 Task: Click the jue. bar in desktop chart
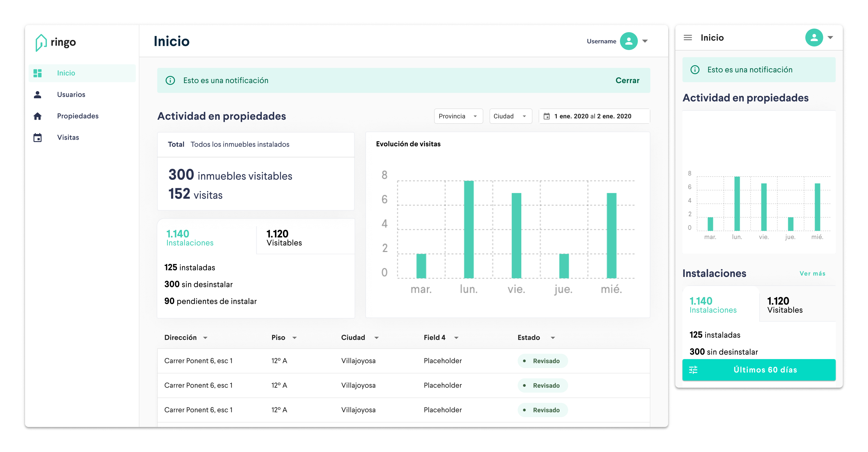[564, 266]
